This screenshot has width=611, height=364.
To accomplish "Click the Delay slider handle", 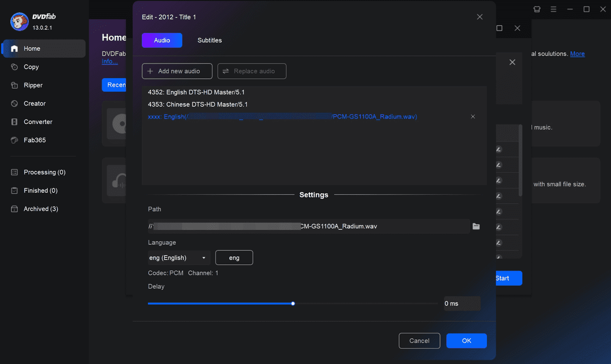I will pos(293,303).
